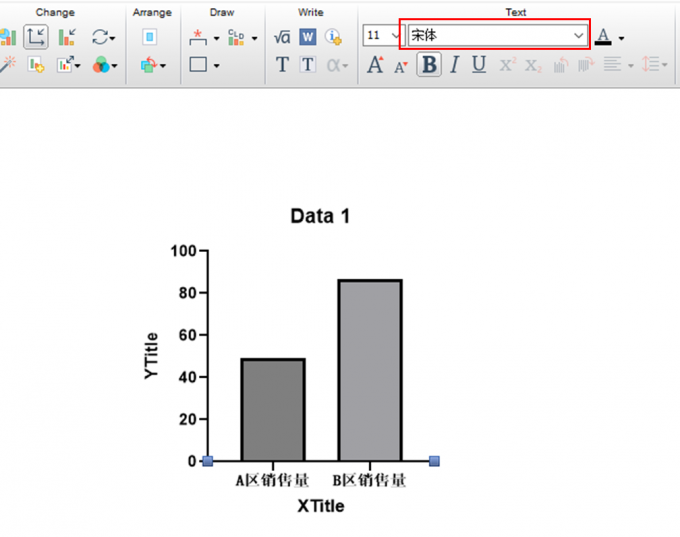Insert Word object with W icon
Screen dimensions: 680x537
tap(307, 37)
